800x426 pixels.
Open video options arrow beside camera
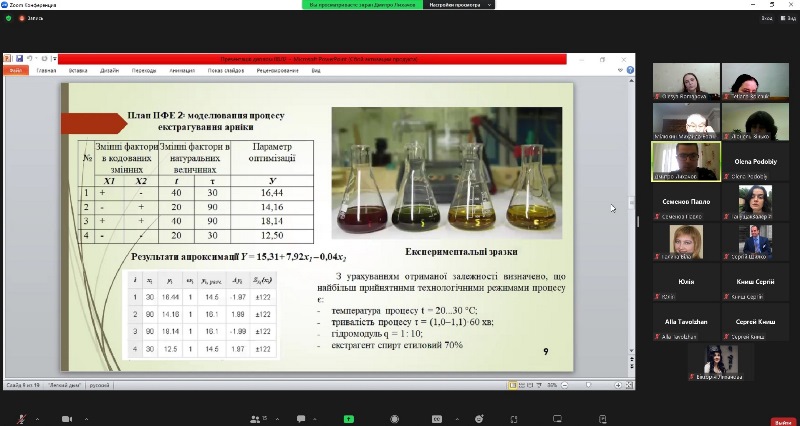pos(86,419)
